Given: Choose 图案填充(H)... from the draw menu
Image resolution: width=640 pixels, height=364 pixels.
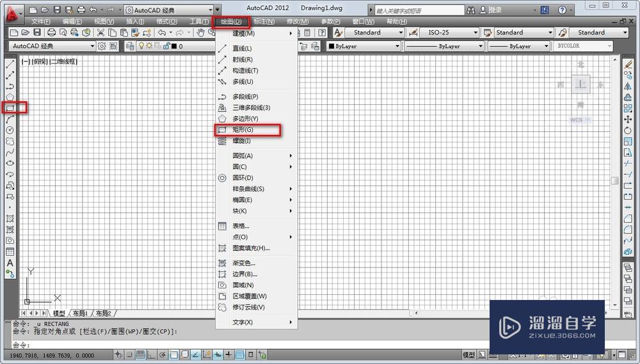Looking at the screenshot, I should pos(257,248).
